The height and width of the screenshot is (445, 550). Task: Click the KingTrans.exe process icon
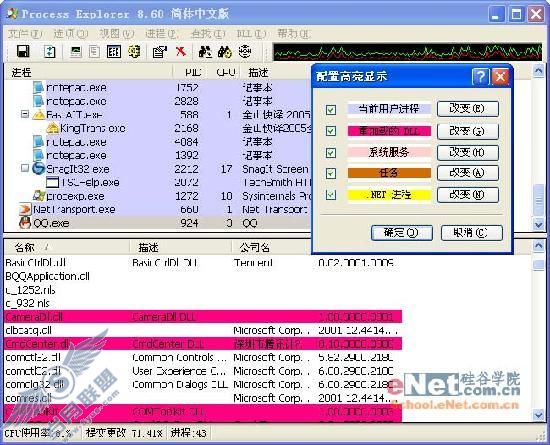tap(53, 128)
